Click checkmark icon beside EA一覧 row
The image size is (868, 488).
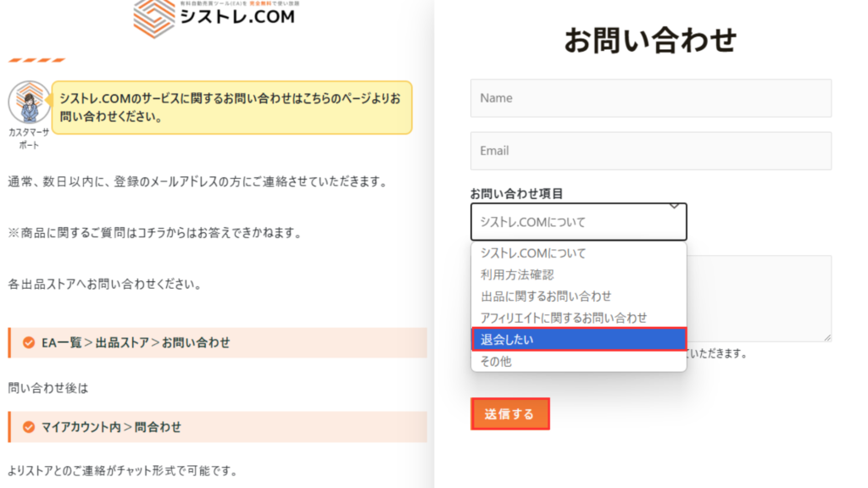[29, 343]
